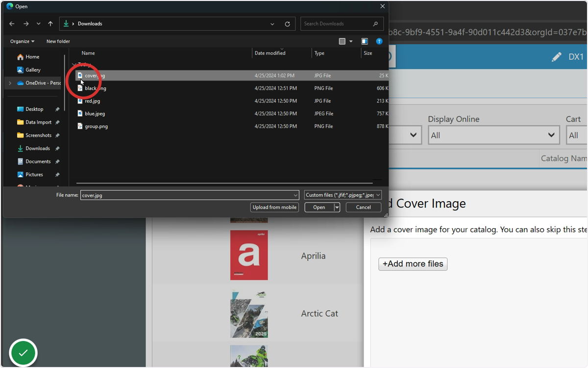The image size is (588, 368).
Task: Toggle the preview pane
Action: tap(365, 41)
